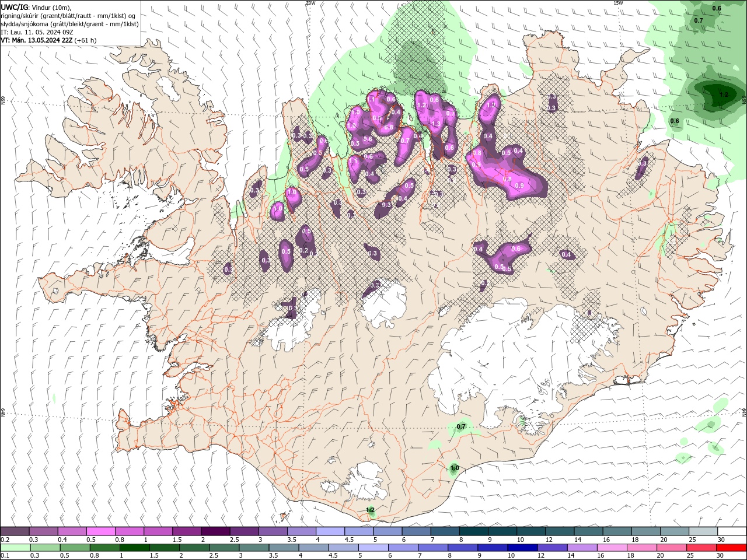
Task: Click the 'UWC/IG: Vindur (10m)' title line
Action: (36, 7)
